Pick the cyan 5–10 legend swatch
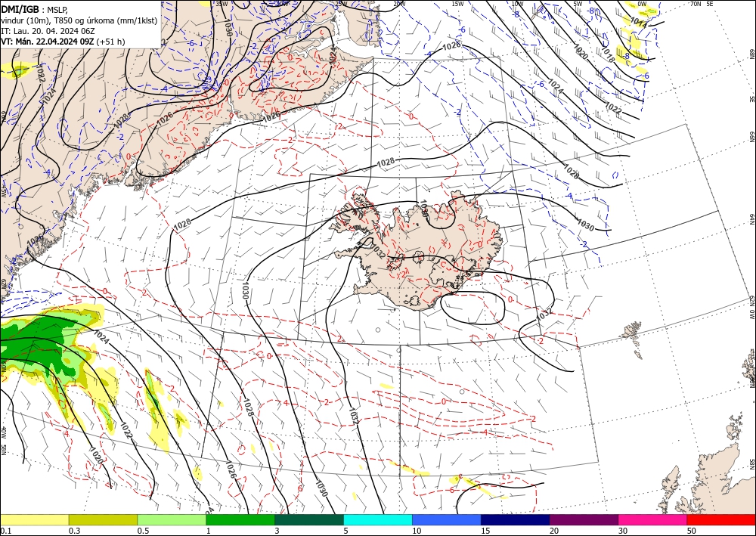The height and width of the screenshot is (536, 756). pos(378,519)
